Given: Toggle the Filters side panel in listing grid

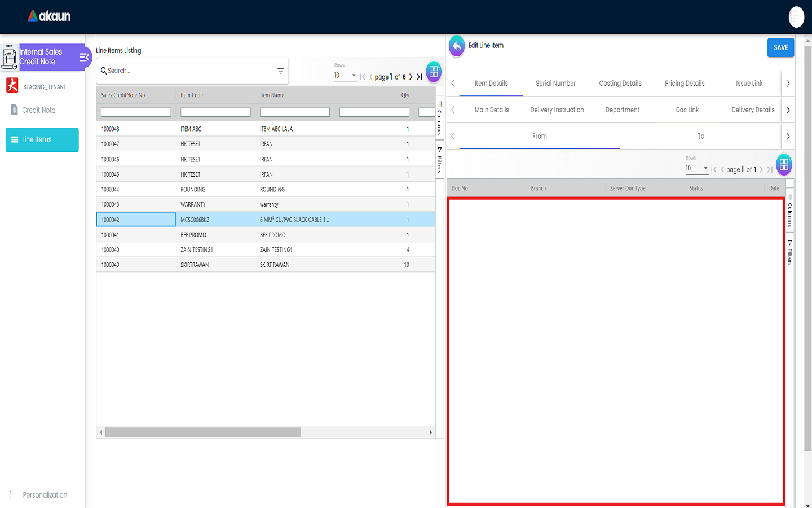Looking at the screenshot, I should (439, 160).
